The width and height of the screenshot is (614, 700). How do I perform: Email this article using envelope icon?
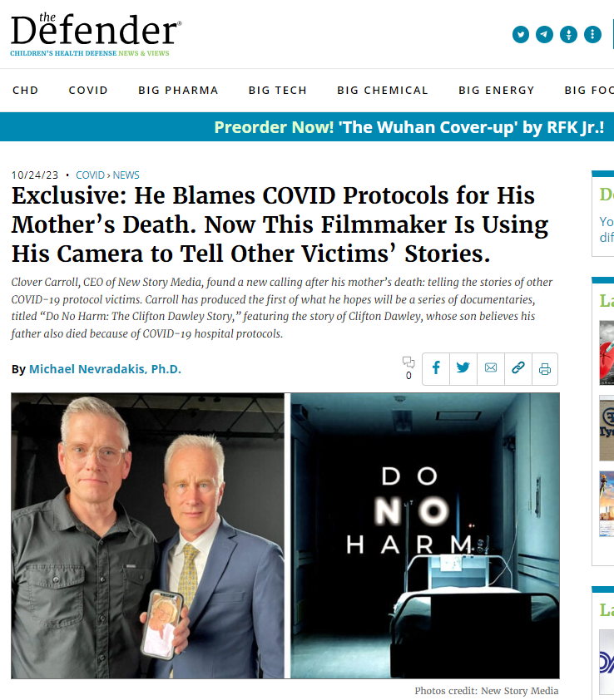(x=491, y=369)
